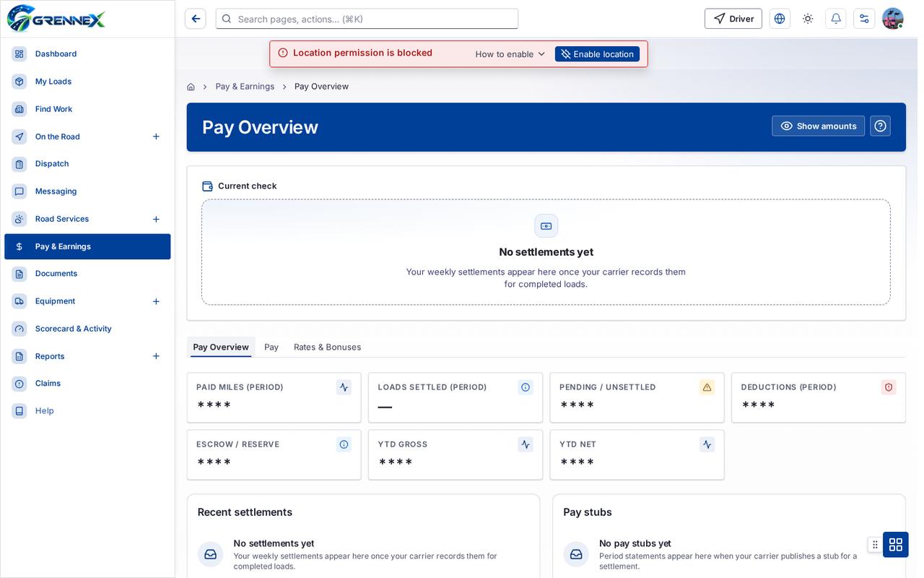Open the language globe icon

click(780, 19)
